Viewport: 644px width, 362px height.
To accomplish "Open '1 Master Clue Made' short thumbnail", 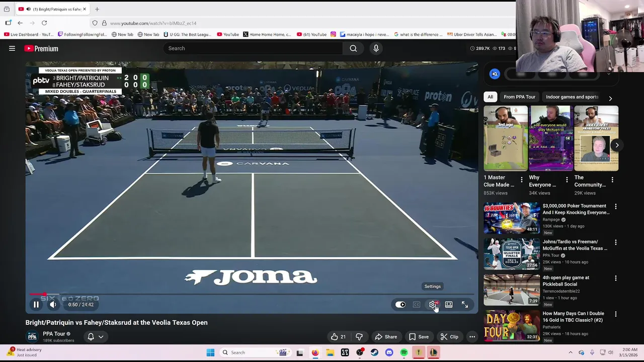I will pyautogui.click(x=506, y=139).
